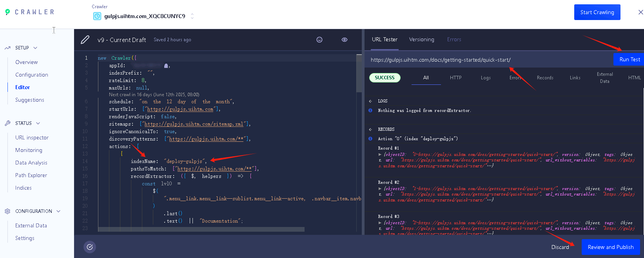Open URL inspector page
The height and width of the screenshot is (258, 644).
pyautogui.click(x=32, y=137)
